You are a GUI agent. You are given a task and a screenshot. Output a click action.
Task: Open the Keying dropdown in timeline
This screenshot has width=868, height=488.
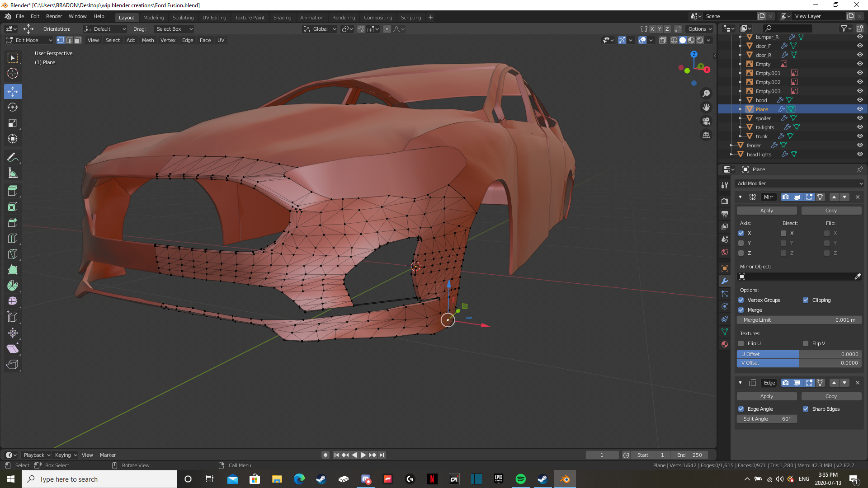click(66, 455)
